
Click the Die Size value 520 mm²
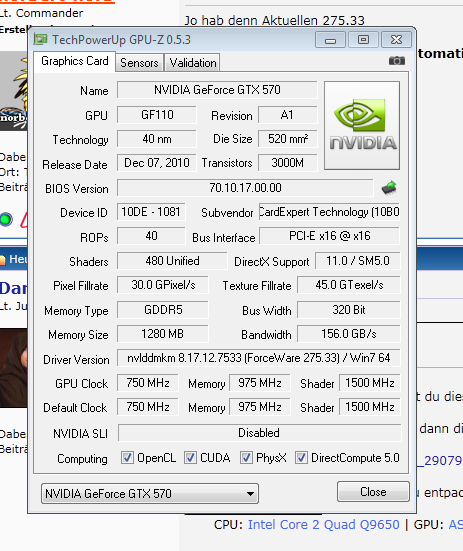(288, 139)
